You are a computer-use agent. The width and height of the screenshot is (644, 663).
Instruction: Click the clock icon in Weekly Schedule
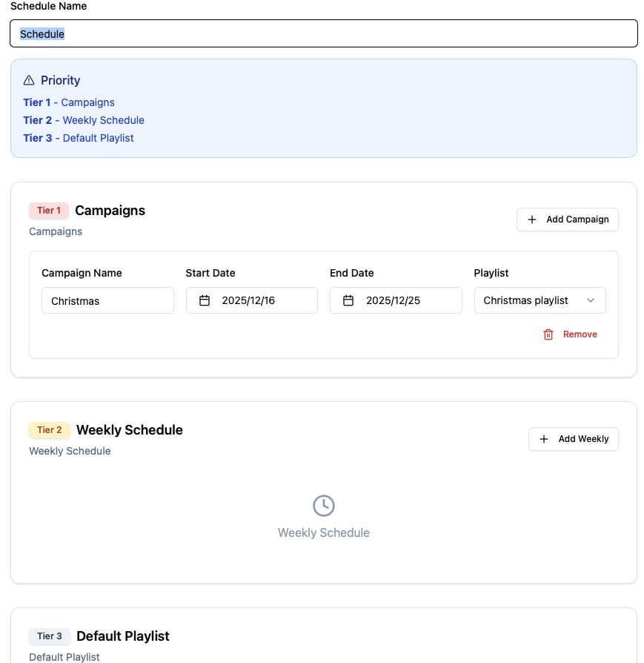[324, 506]
